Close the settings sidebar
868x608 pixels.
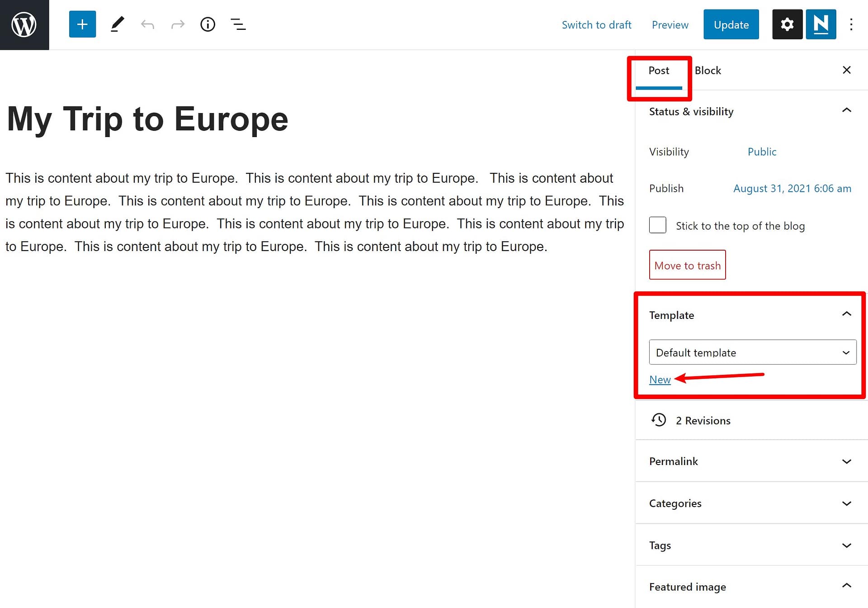pos(846,70)
